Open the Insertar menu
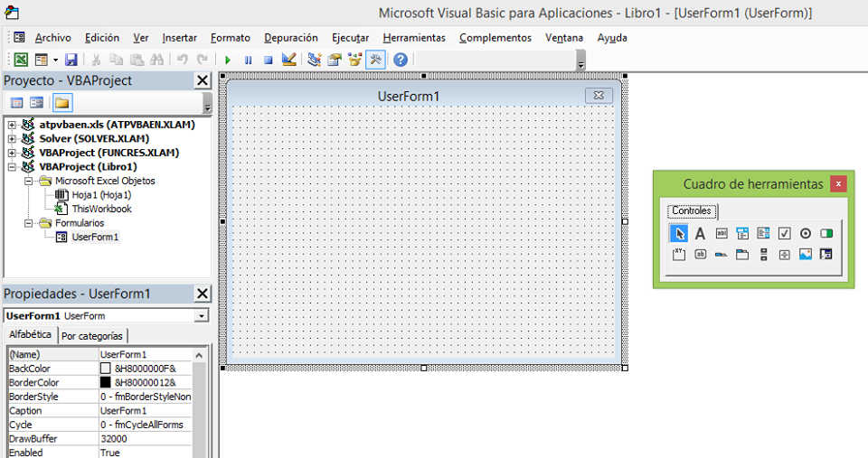Image resolution: width=868 pixels, height=458 pixels. pyautogui.click(x=179, y=38)
